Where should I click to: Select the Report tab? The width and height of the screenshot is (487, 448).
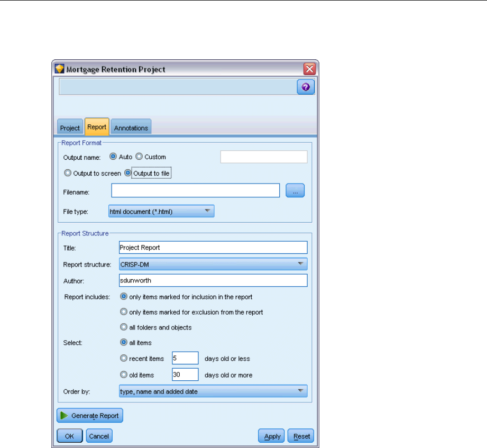pos(97,127)
